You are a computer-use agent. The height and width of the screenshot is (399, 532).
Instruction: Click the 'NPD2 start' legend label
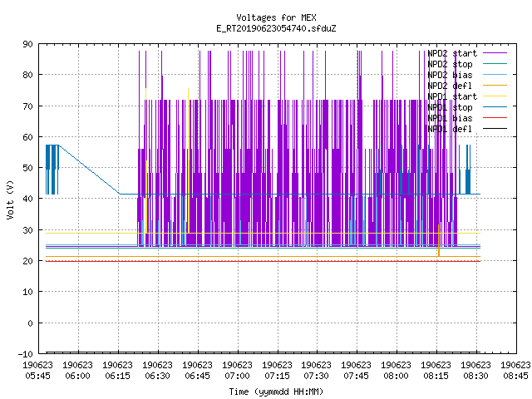452,53
